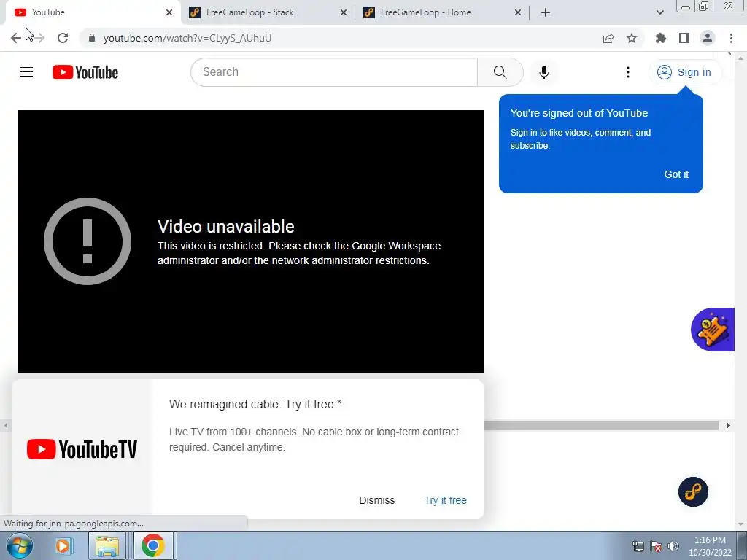Viewport: 747px width, 560px height.
Task: Click Try it free link
Action: (x=446, y=500)
